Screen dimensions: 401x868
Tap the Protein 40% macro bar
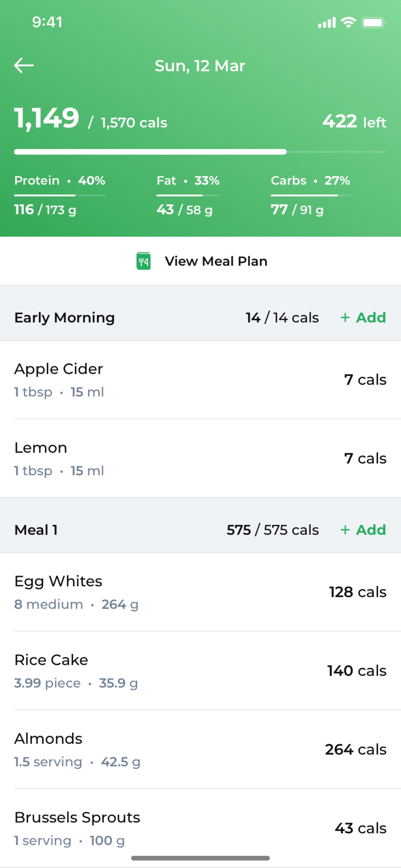[60, 195]
